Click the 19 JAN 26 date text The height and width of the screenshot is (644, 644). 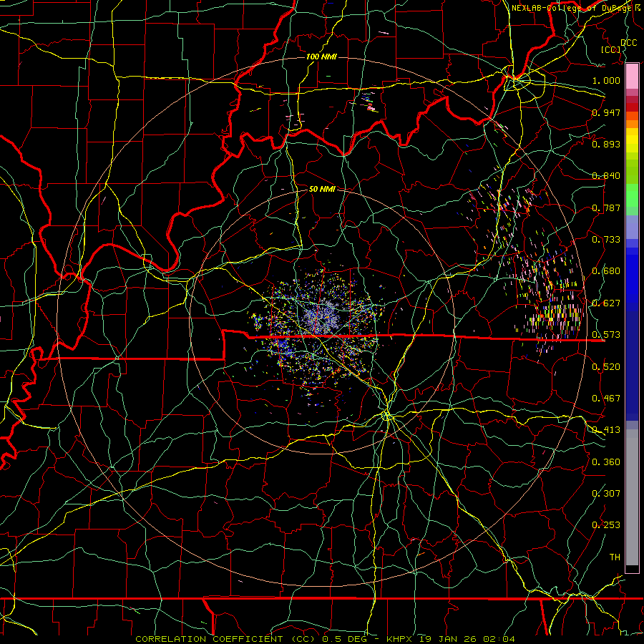click(x=447, y=639)
